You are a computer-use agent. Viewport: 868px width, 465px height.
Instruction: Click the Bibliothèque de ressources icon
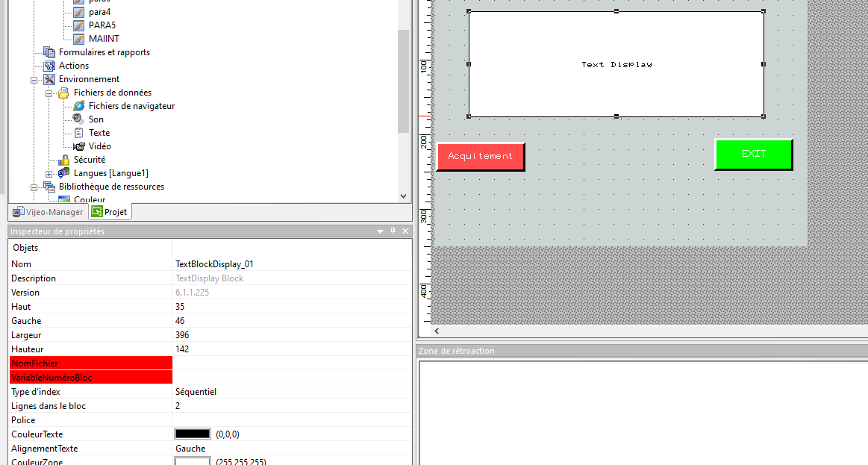49,187
